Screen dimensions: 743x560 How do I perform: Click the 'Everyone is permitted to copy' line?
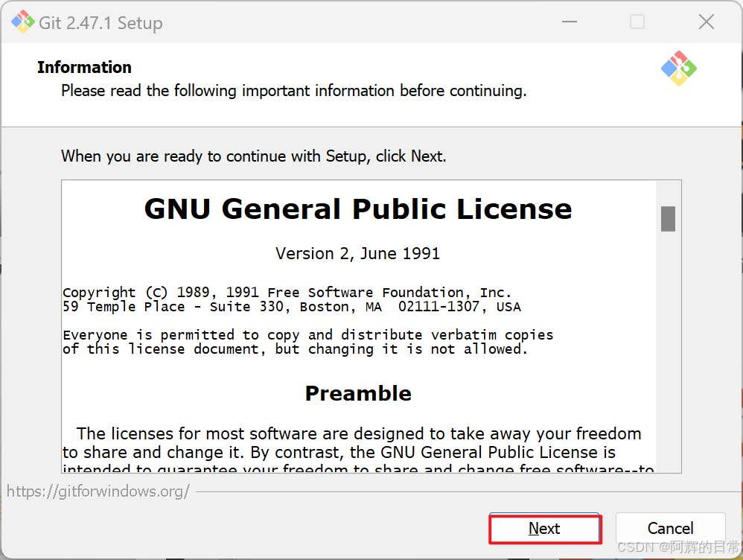coord(308,335)
